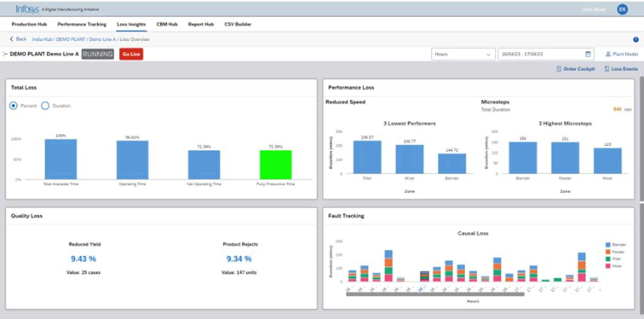Select the Duration radio button
Viewport: 644px width, 319px height.
(x=45, y=106)
